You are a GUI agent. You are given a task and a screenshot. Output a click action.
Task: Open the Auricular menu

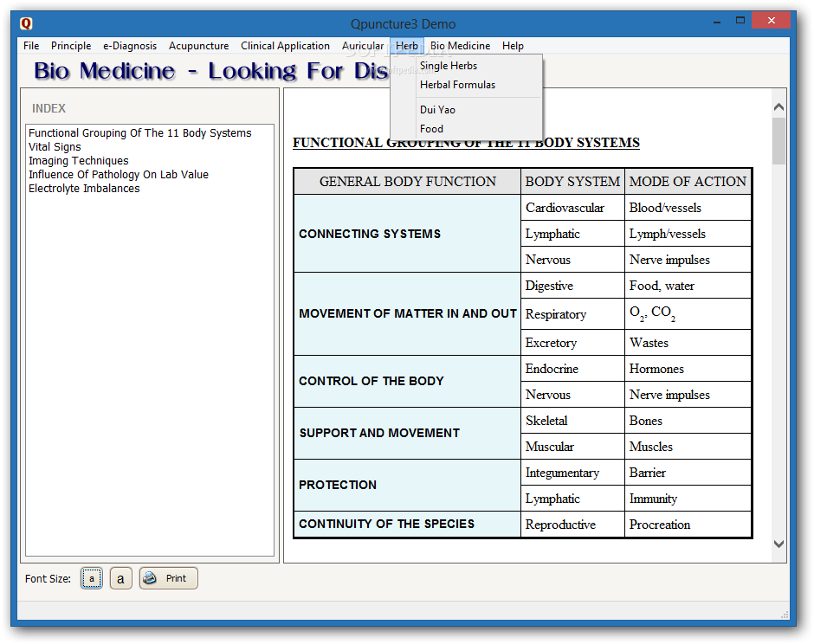[x=362, y=46]
